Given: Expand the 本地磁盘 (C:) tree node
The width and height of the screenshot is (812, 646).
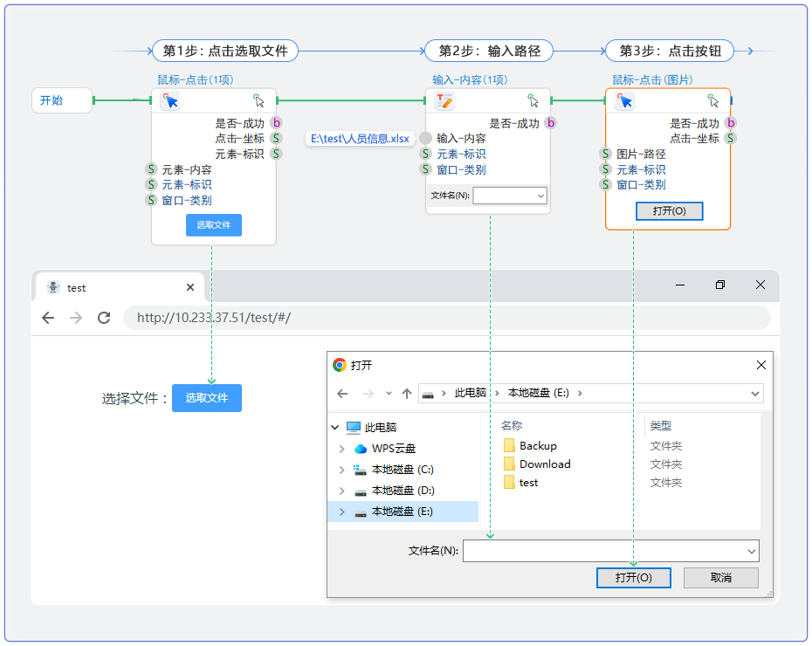Looking at the screenshot, I should (341, 470).
